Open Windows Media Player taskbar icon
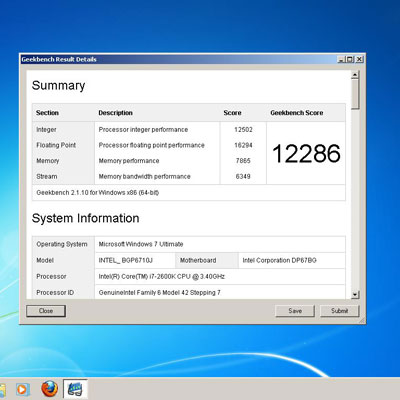The image size is (400, 400). click(x=22, y=389)
